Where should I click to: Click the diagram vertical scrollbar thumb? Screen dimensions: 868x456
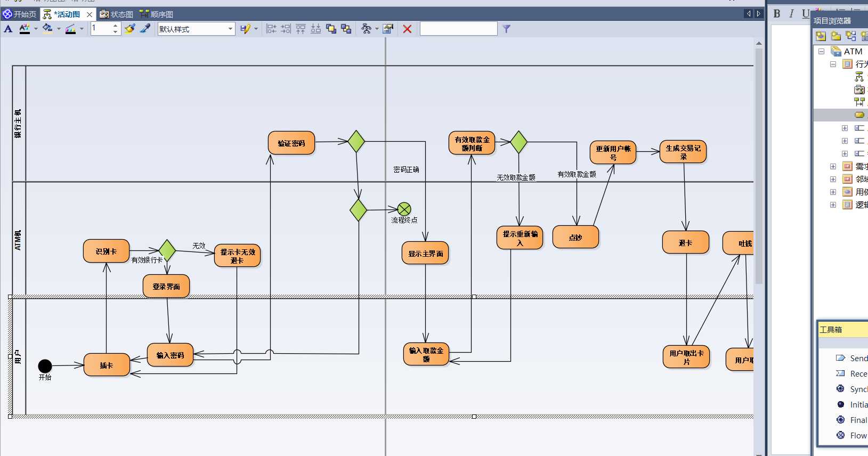tap(759, 165)
